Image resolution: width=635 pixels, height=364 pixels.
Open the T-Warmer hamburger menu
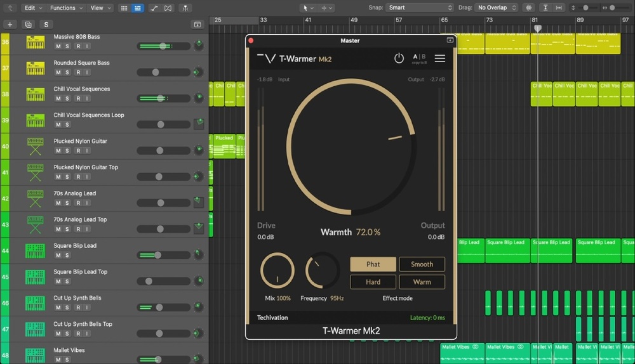(439, 58)
